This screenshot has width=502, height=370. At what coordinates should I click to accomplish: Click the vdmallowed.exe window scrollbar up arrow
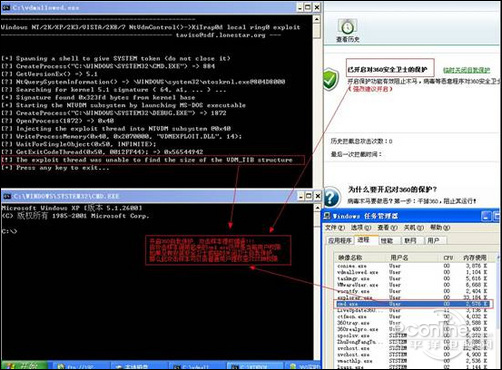(317, 19)
